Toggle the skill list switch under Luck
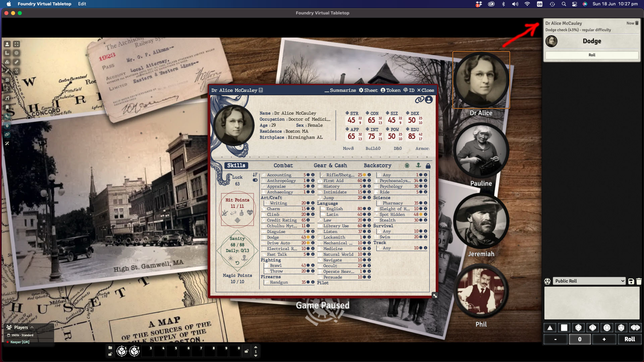644x362 pixels. 255,180
